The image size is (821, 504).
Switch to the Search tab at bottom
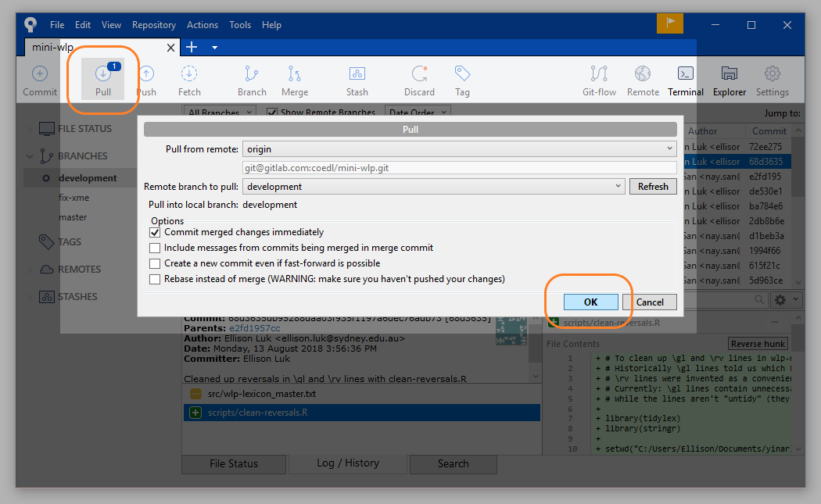454,463
